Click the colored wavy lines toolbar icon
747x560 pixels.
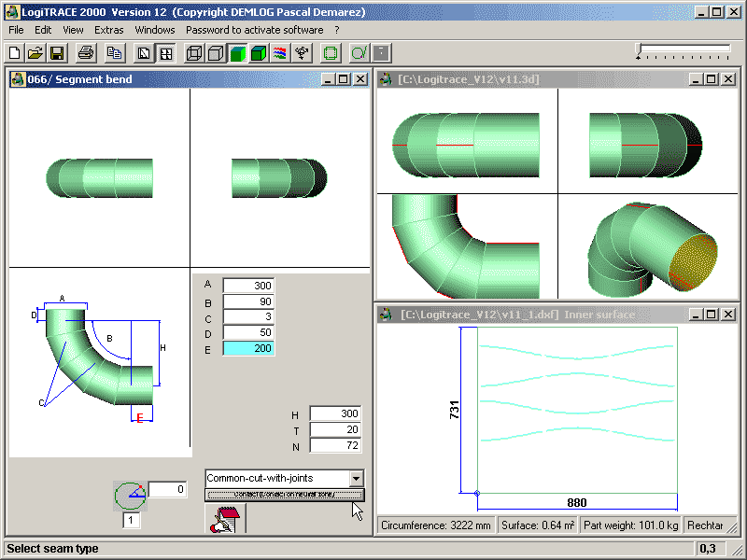tap(280, 53)
